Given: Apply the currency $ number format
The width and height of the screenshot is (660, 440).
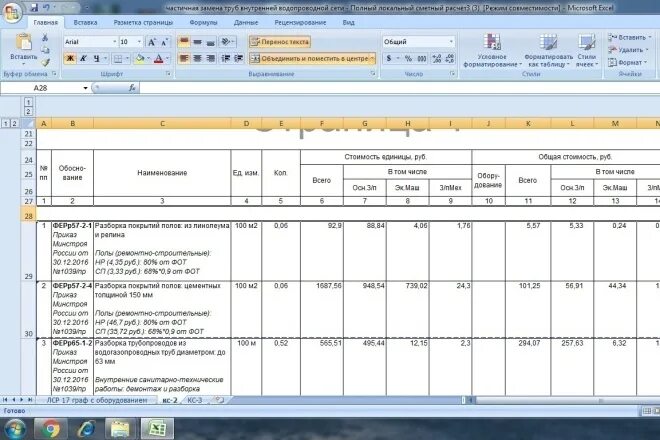Looking at the screenshot, I should click(x=389, y=59).
